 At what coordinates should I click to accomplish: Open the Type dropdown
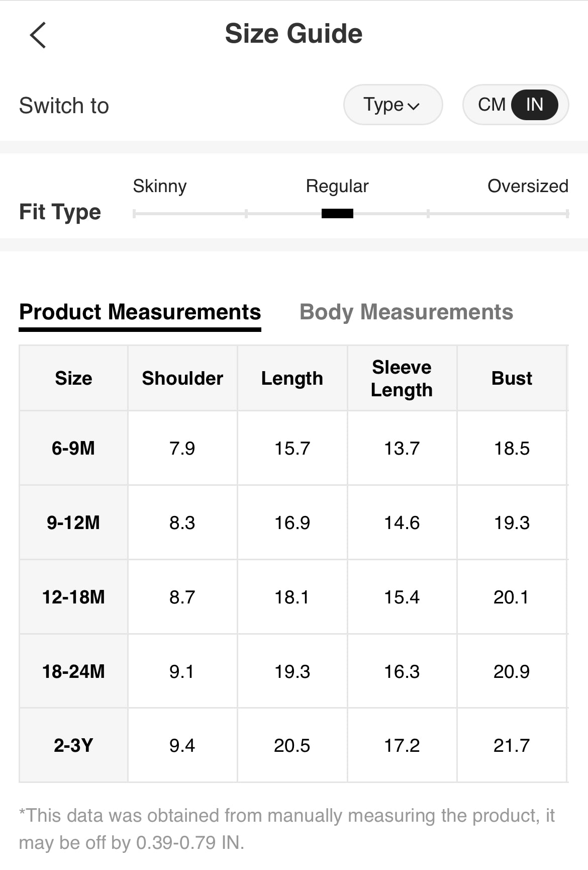pos(392,105)
